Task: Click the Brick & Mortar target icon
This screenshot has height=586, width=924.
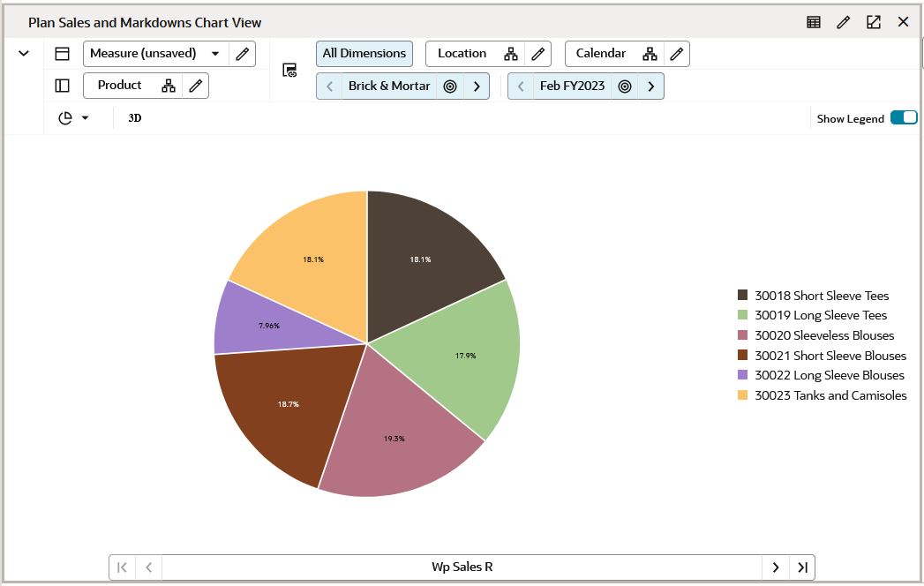Action: [450, 86]
